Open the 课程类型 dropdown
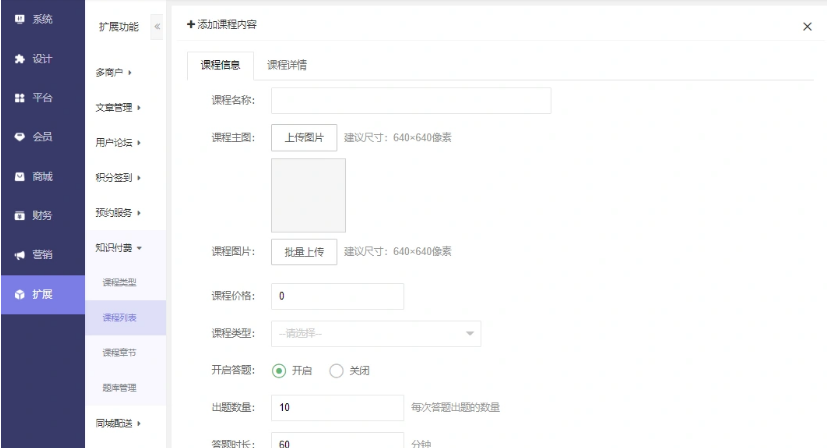Screen dimensions: 827x448 coord(376,333)
